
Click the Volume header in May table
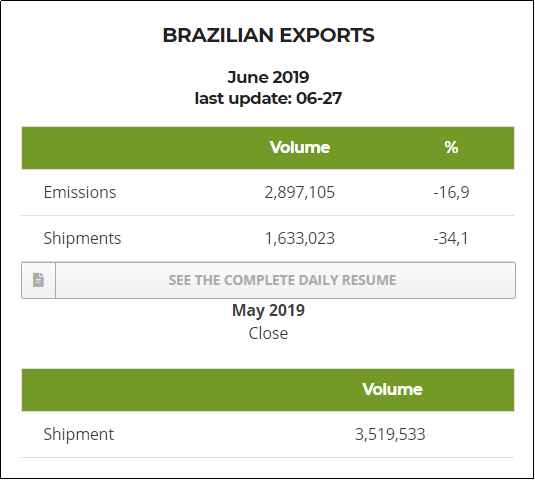tap(392, 389)
